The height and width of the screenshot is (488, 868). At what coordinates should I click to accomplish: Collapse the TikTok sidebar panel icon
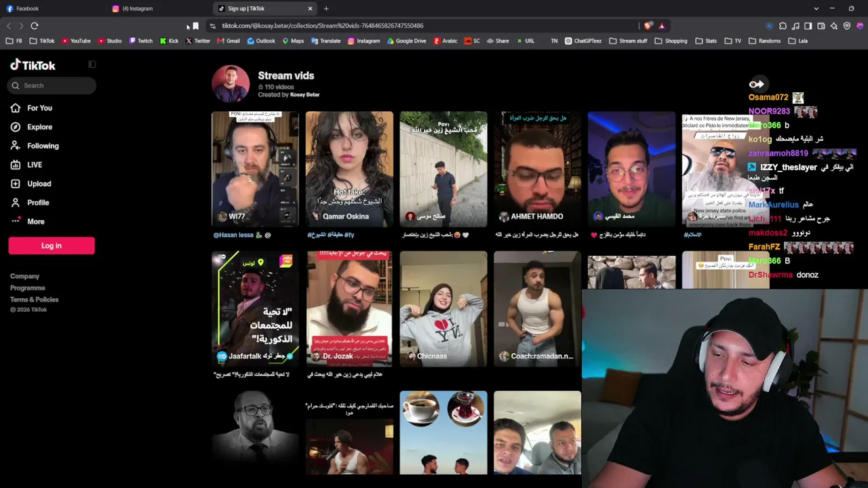(x=92, y=64)
